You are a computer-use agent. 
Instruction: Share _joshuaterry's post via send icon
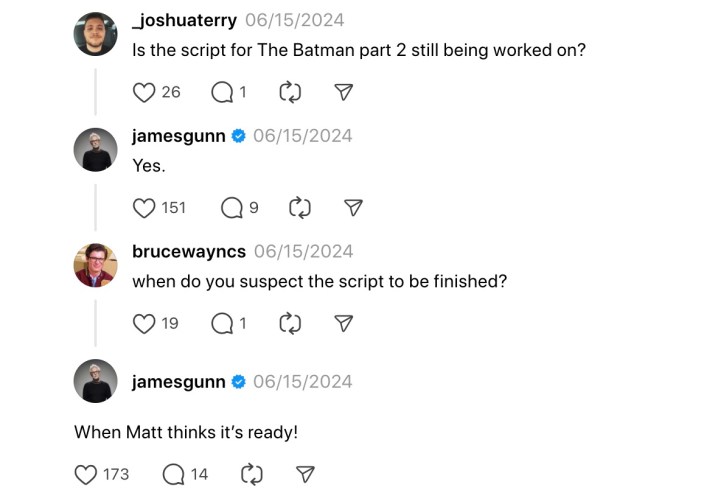pos(343,92)
